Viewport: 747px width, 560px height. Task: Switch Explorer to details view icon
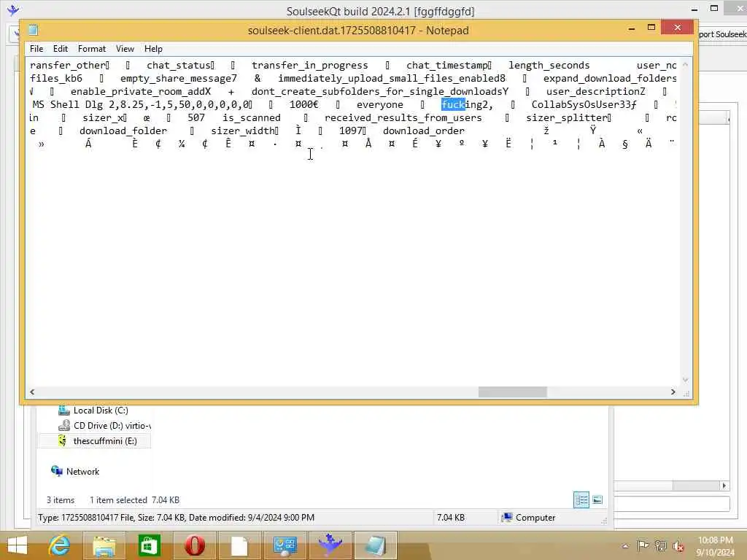581,500
